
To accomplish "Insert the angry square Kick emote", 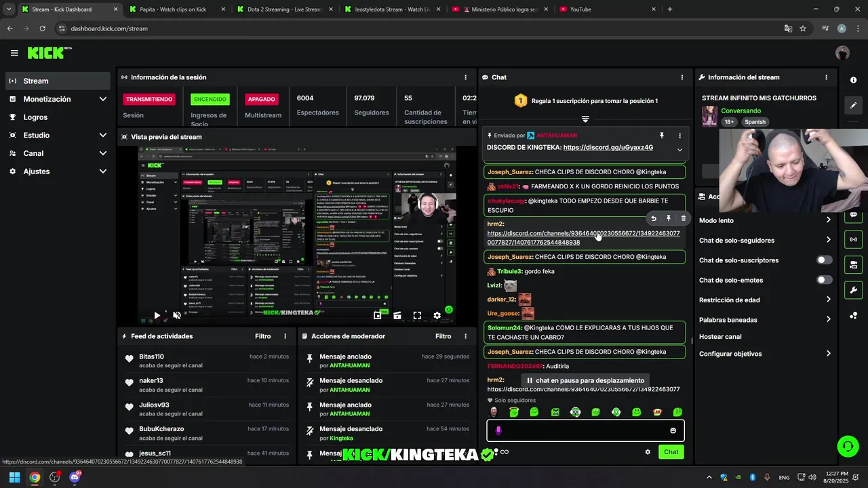I will pyautogui.click(x=555, y=412).
